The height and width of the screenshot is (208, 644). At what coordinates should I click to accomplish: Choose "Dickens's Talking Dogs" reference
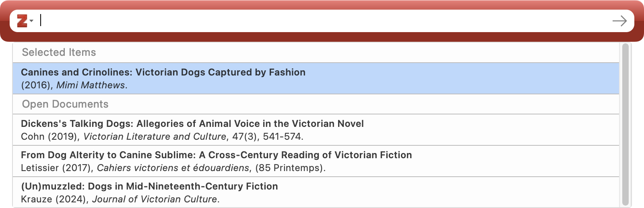click(192, 124)
